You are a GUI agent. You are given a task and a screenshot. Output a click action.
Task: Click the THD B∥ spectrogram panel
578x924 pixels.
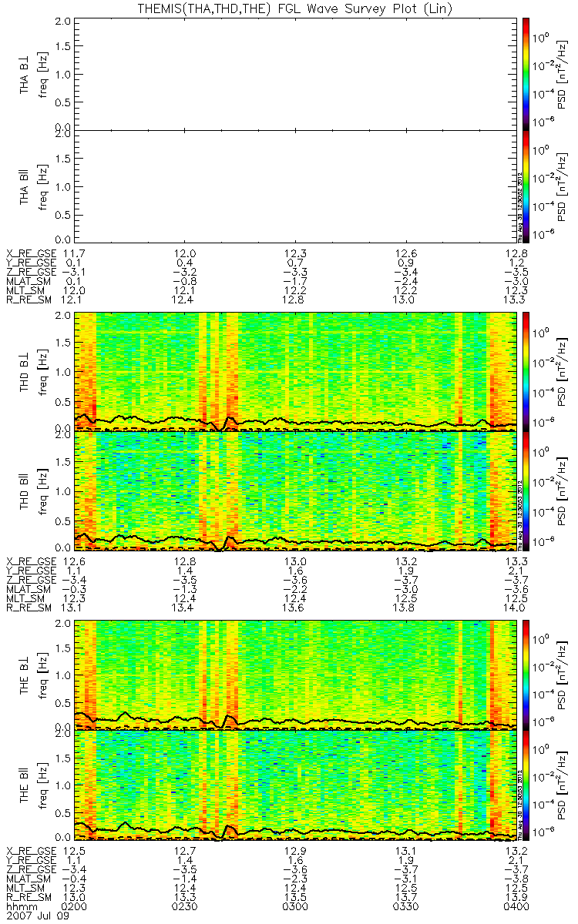click(296, 490)
